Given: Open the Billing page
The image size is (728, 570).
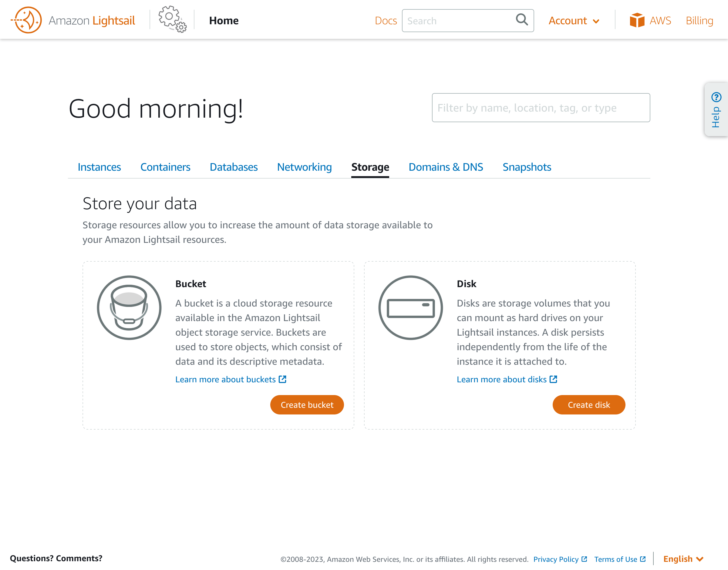Looking at the screenshot, I should [x=699, y=20].
